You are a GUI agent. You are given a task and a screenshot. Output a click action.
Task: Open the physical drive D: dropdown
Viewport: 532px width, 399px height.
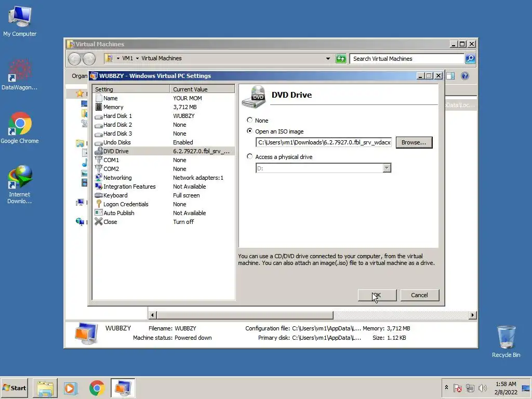387,168
